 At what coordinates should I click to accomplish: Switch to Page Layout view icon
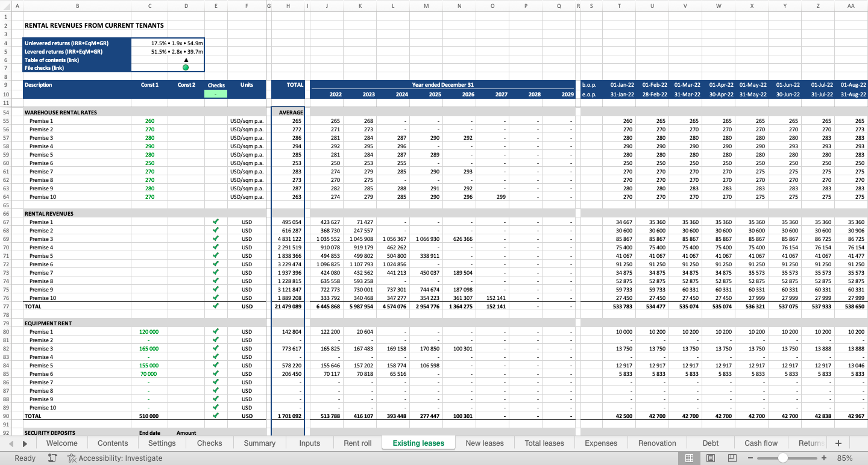click(x=711, y=458)
